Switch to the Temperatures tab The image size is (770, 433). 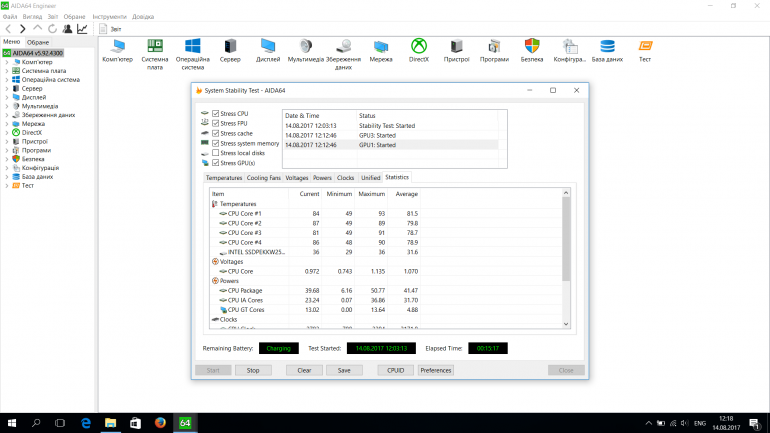[x=224, y=178]
